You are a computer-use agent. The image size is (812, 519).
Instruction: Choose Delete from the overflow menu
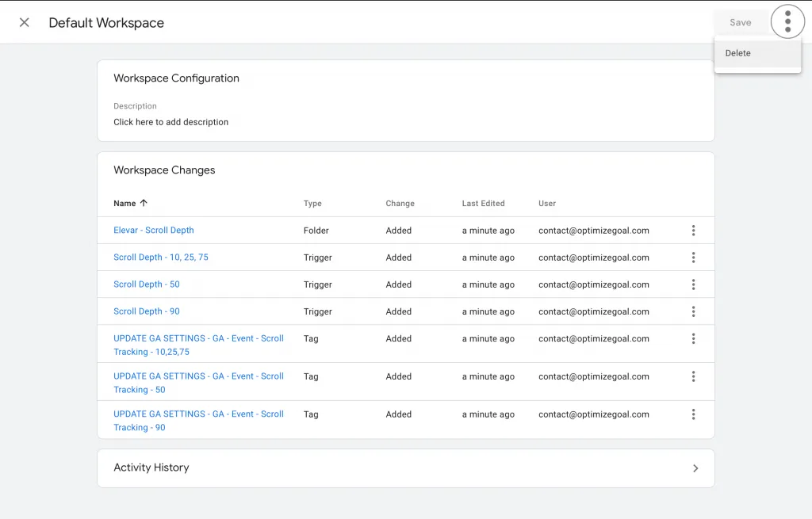[x=757, y=53]
